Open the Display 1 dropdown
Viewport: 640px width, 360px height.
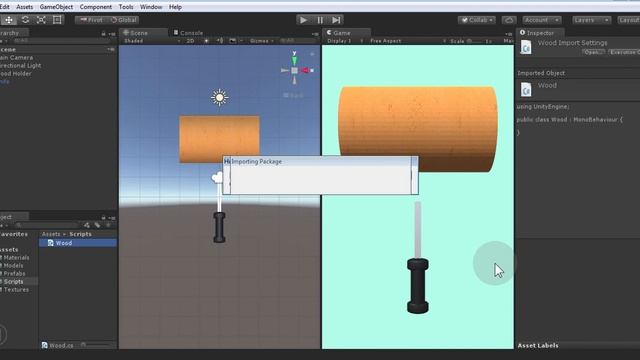(345, 41)
